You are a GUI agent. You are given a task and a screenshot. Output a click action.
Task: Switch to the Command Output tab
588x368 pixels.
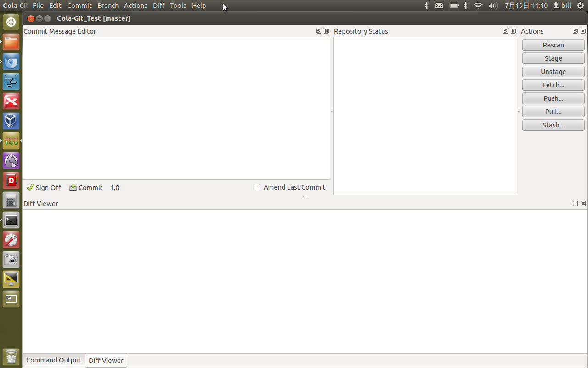coord(53,360)
